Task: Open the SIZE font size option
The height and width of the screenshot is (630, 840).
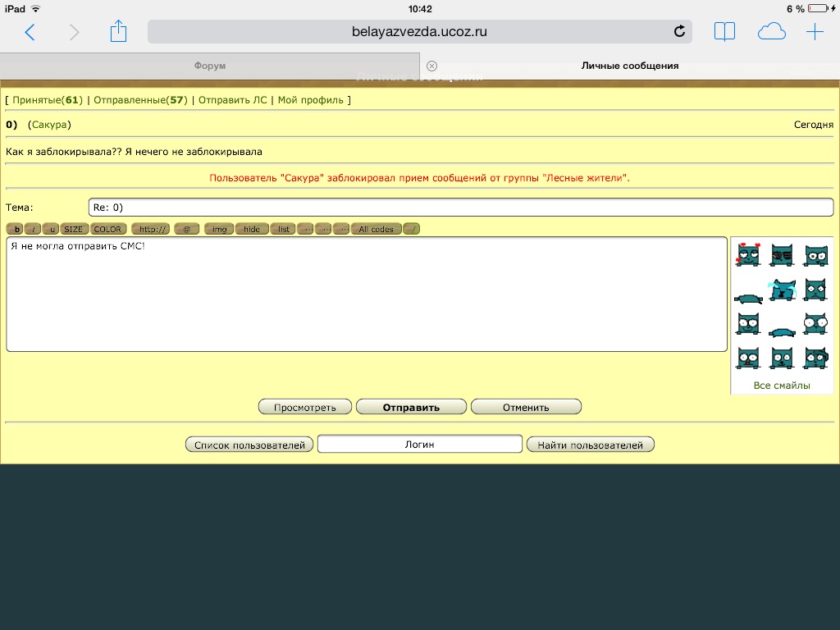Action: [74, 229]
